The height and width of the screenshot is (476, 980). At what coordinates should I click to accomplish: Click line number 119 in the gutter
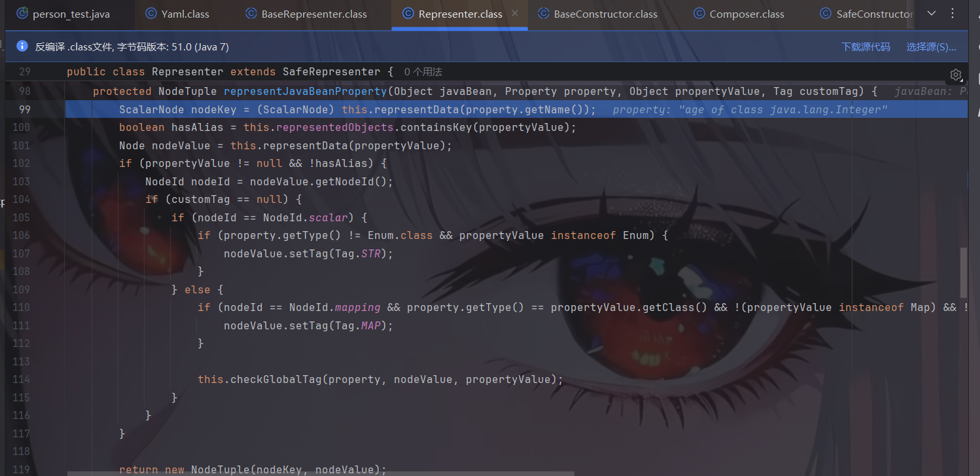point(22,469)
